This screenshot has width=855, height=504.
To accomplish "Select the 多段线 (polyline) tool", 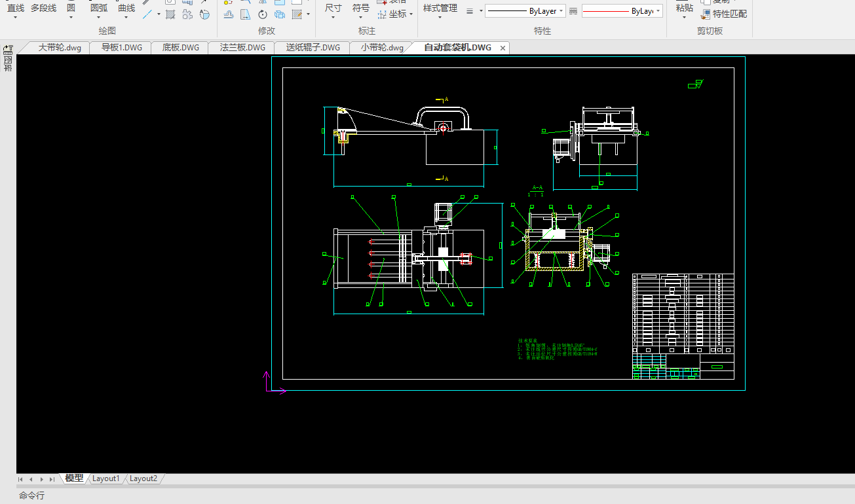I will [x=43, y=8].
